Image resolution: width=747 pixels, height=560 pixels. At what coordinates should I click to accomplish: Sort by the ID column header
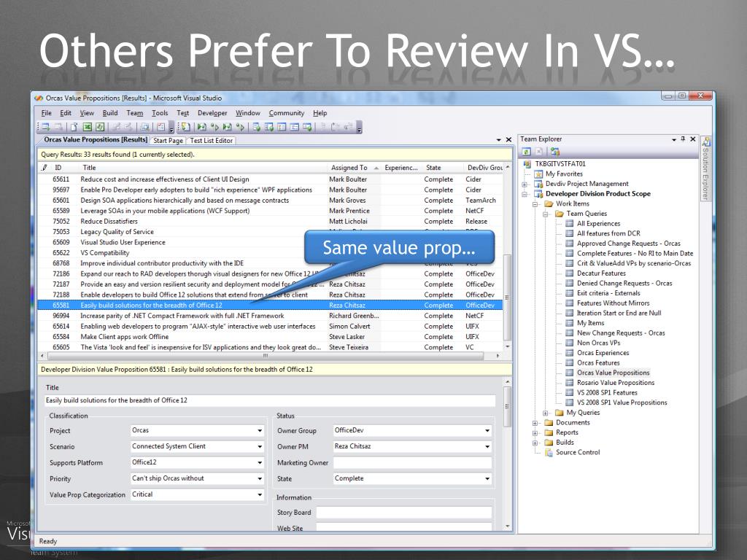tap(64, 168)
